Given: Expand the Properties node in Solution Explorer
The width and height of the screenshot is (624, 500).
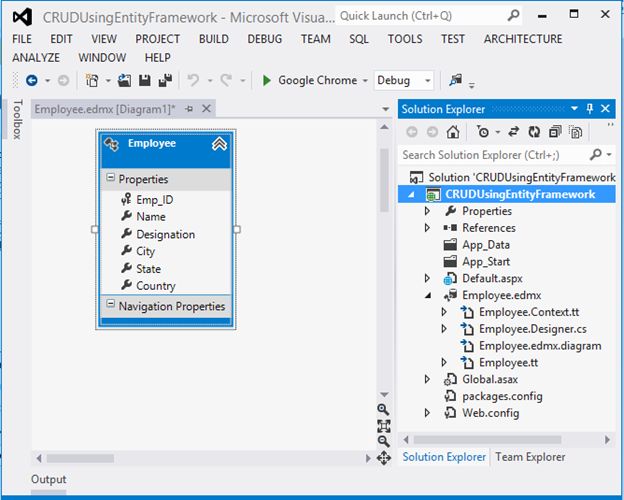Looking at the screenshot, I should pos(427,211).
